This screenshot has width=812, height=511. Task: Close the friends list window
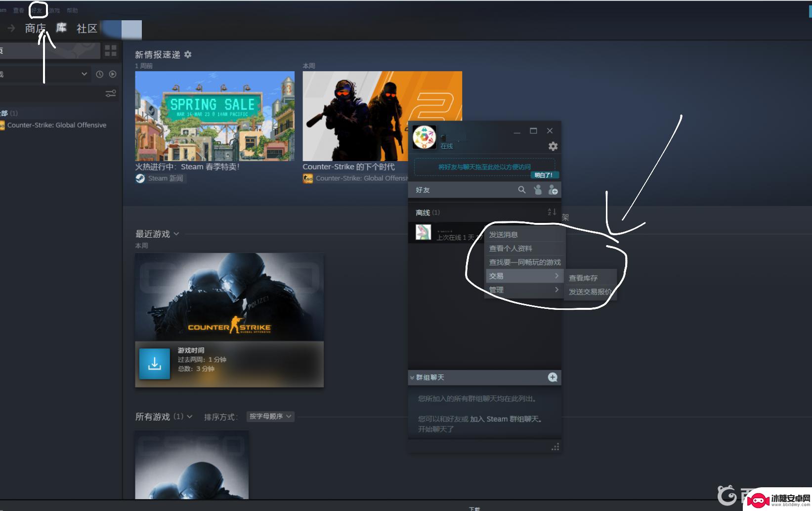(x=550, y=131)
